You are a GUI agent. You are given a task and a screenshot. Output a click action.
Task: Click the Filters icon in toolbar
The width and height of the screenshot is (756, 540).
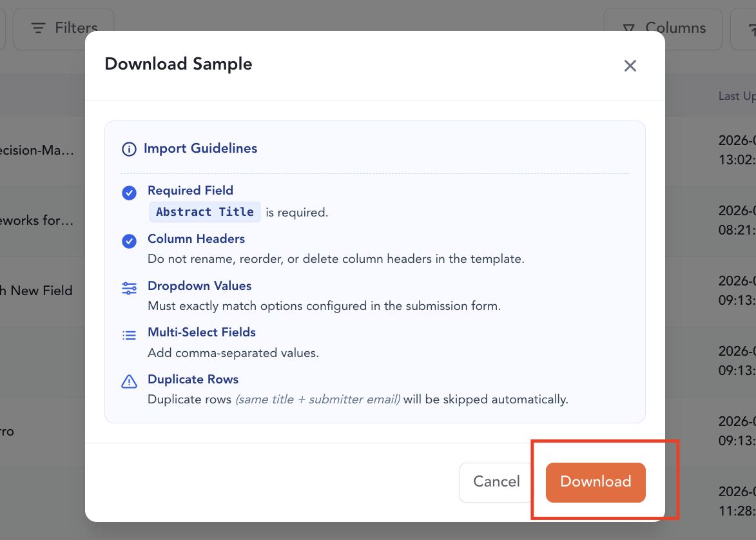38,28
